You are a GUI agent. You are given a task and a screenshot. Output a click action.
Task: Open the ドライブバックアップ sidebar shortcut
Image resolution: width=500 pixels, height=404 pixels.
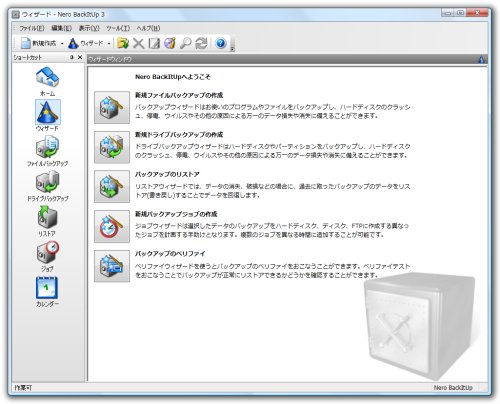[x=47, y=186]
